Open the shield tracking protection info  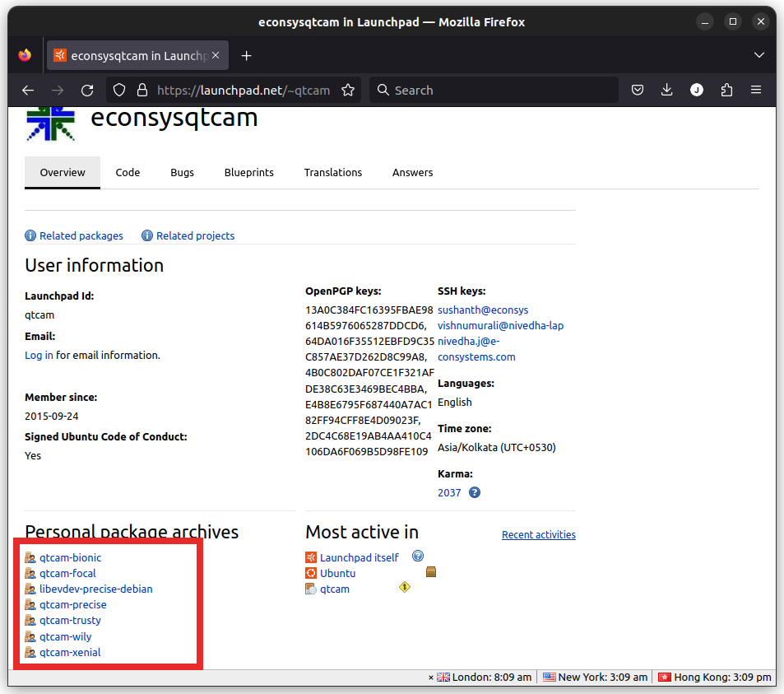119,90
